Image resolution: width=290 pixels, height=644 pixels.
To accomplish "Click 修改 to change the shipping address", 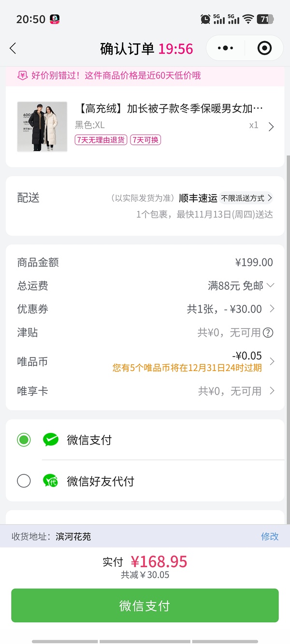I will (270, 536).
